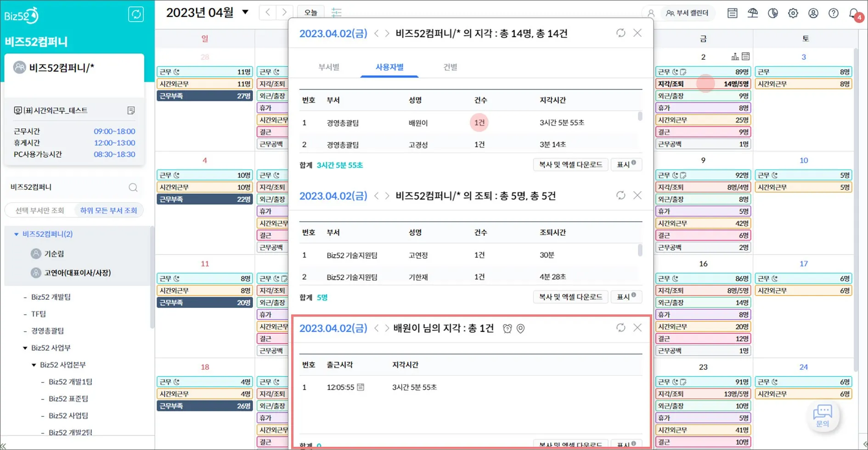
Task: Close the 배원이 님의 지각 popup
Action: (x=637, y=328)
